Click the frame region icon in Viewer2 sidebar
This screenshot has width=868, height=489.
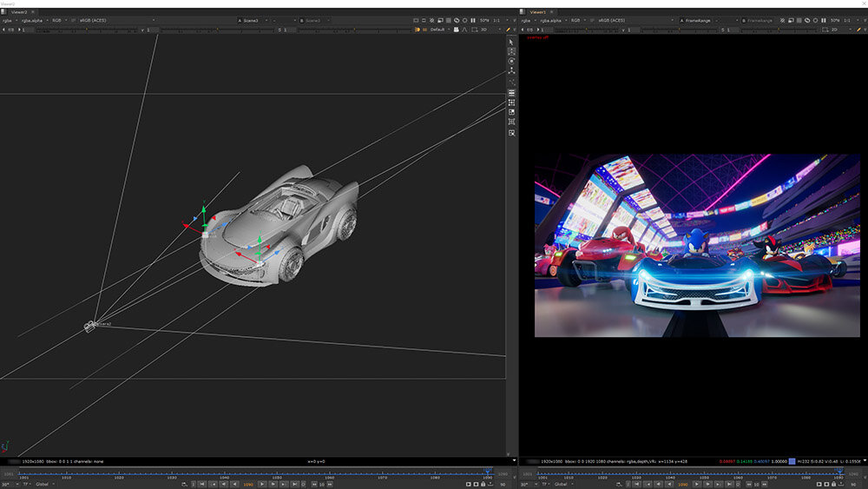click(x=511, y=122)
